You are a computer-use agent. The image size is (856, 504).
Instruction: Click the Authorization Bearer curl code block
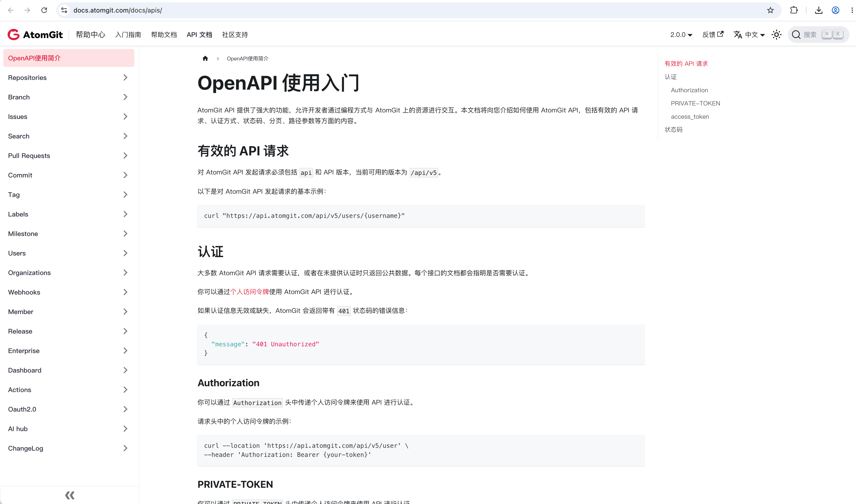pos(421,450)
